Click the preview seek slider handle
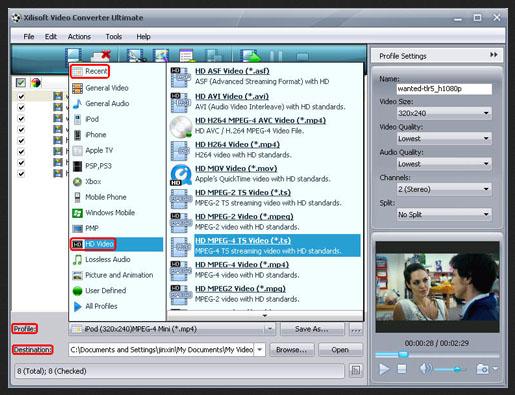This screenshot has height=395, width=515. tap(403, 354)
